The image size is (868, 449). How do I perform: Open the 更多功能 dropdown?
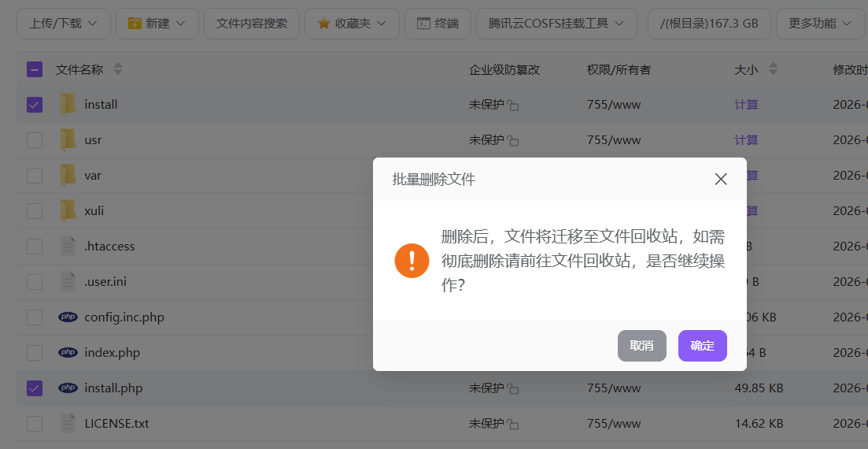(x=820, y=24)
